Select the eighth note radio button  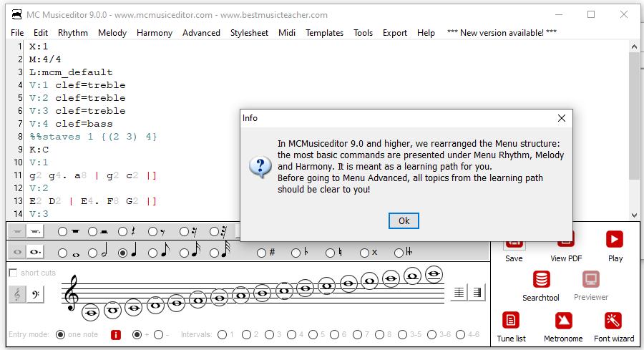[x=153, y=253]
